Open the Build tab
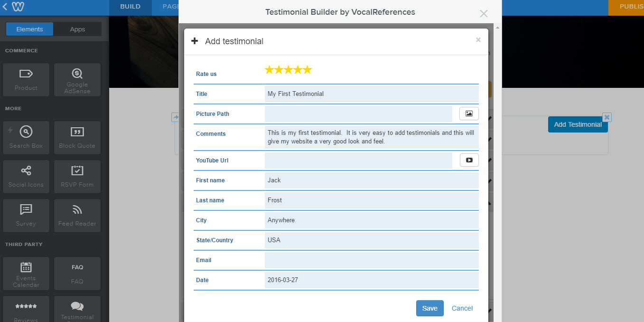The height and width of the screenshot is (322, 644). pyautogui.click(x=131, y=7)
